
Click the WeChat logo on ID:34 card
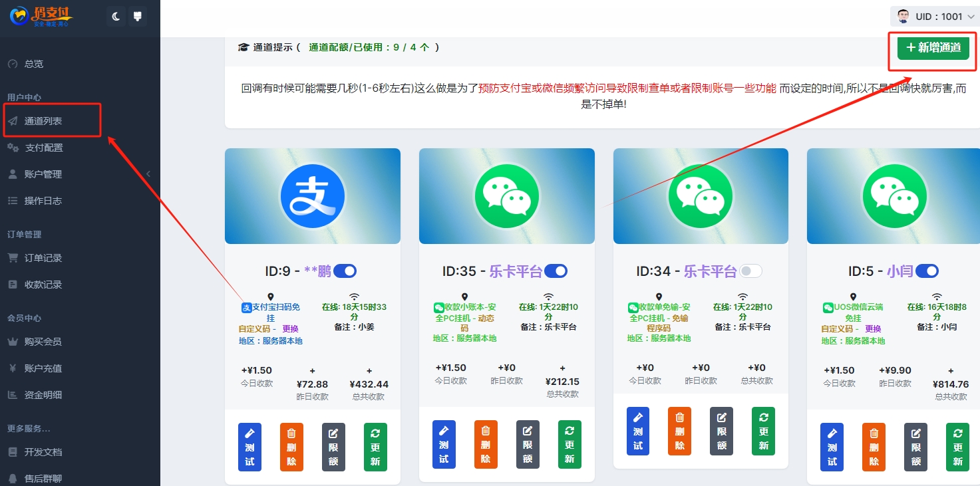[x=701, y=196]
